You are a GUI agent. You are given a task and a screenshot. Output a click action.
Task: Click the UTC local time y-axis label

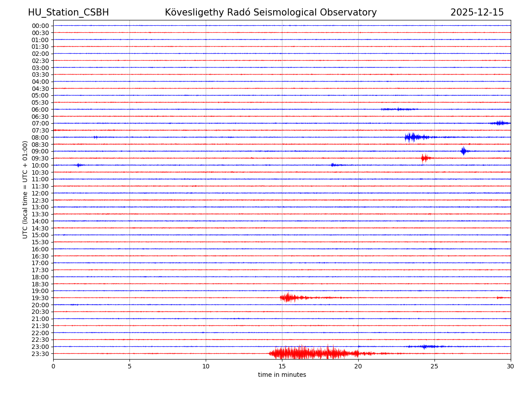coord(25,189)
